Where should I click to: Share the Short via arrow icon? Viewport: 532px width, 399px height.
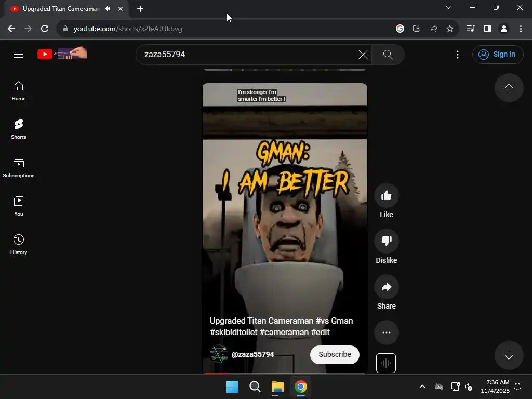click(387, 287)
